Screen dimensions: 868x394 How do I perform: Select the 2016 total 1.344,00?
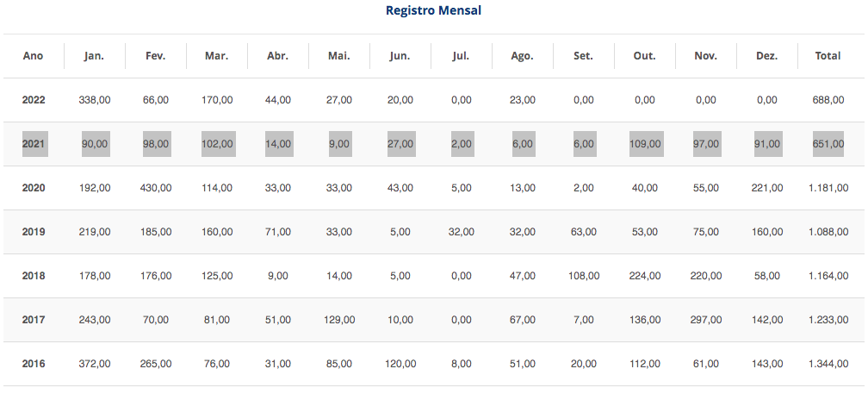[828, 364]
